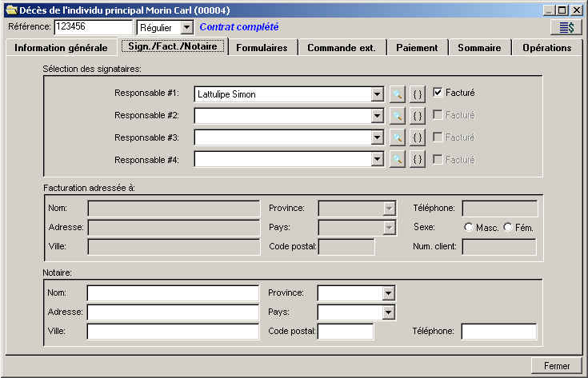Click the Référence input field
Viewport: 588px width, 378px height.
pyautogui.click(x=92, y=27)
